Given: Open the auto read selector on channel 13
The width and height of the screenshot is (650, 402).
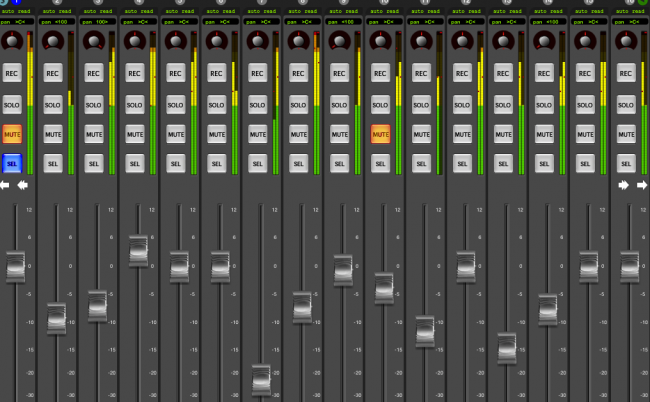Looking at the screenshot, I should click(x=503, y=9).
